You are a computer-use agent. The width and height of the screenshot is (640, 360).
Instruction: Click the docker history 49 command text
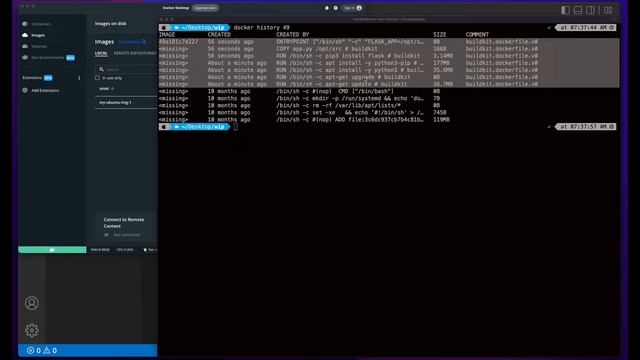pyautogui.click(x=262, y=27)
